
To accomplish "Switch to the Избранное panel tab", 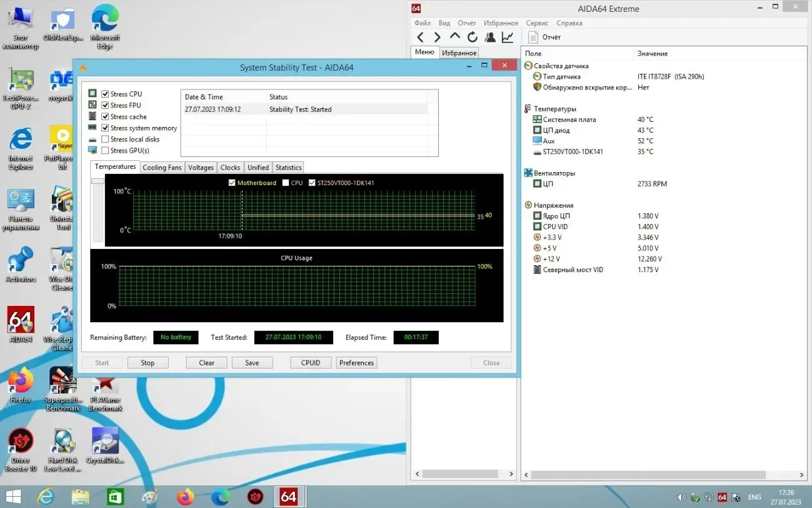I will 459,53.
